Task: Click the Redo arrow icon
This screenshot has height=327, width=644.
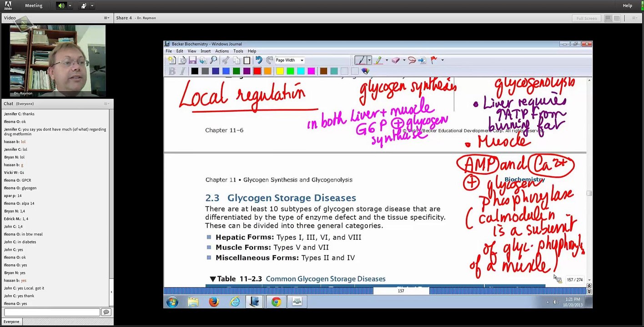Action: pos(270,60)
